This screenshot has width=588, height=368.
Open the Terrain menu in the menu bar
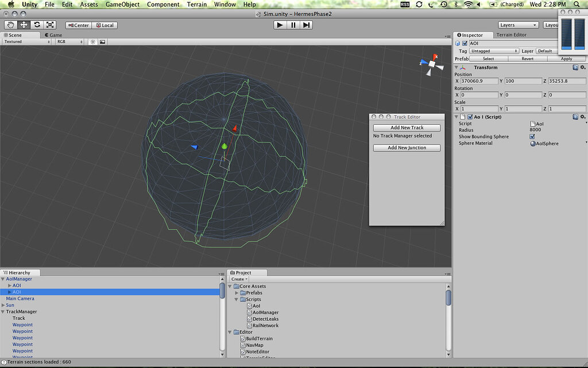point(196,4)
